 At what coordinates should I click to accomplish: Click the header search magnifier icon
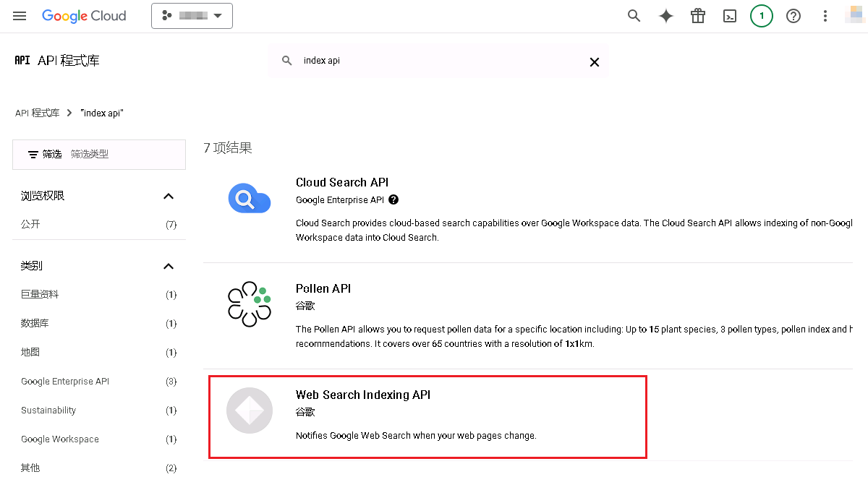(x=634, y=16)
